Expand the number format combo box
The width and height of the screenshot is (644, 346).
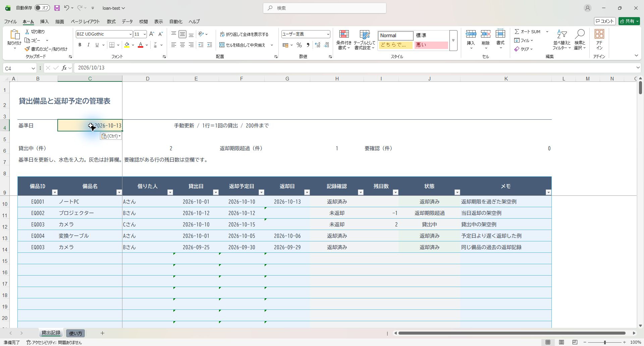pyautogui.click(x=328, y=34)
